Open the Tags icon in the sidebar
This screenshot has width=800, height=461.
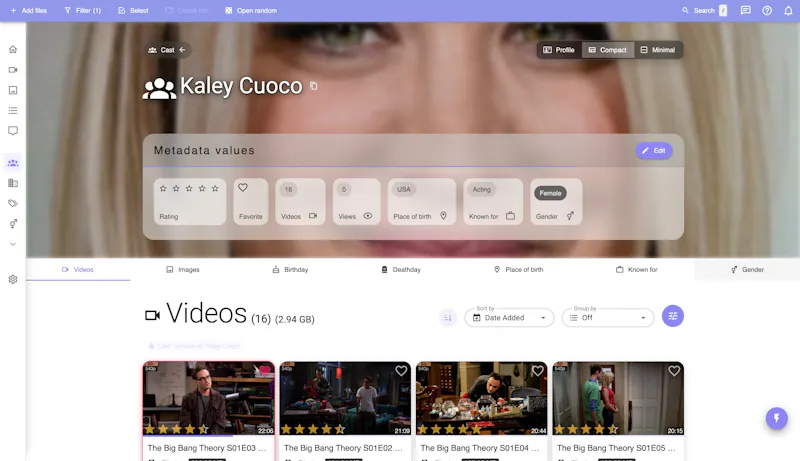coord(13,203)
